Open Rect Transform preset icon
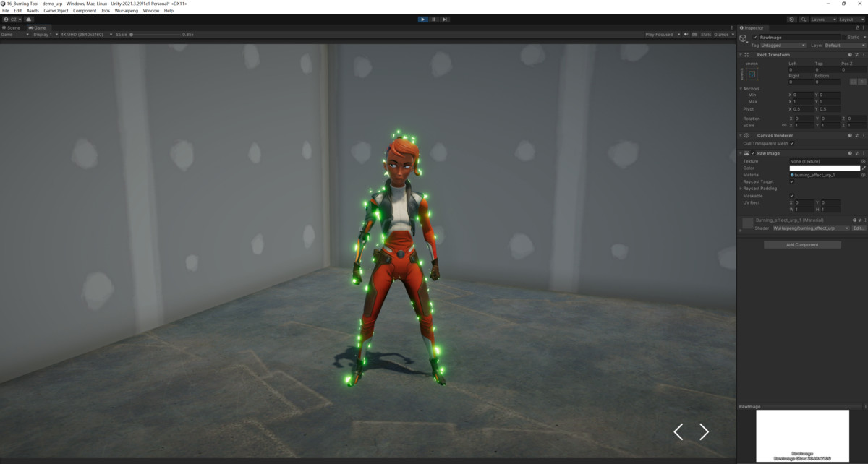 click(x=857, y=55)
